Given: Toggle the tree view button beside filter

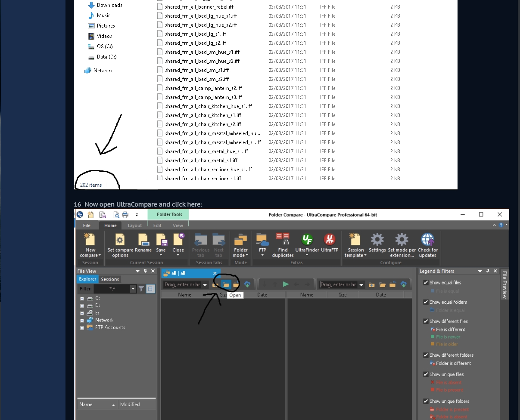Looking at the screenshot, I should (x=150, y=289).
